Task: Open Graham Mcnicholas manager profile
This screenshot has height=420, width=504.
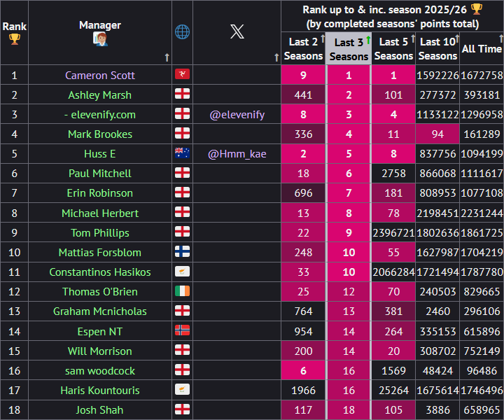Action: (x=100, y=311)
